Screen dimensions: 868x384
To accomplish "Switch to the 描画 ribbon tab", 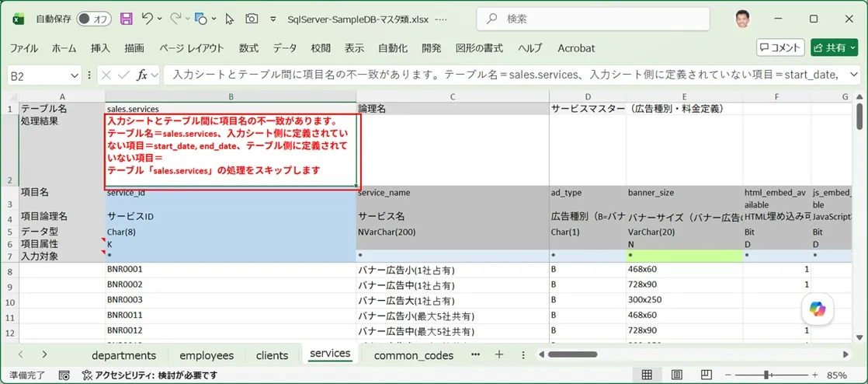I will [134, 48].
